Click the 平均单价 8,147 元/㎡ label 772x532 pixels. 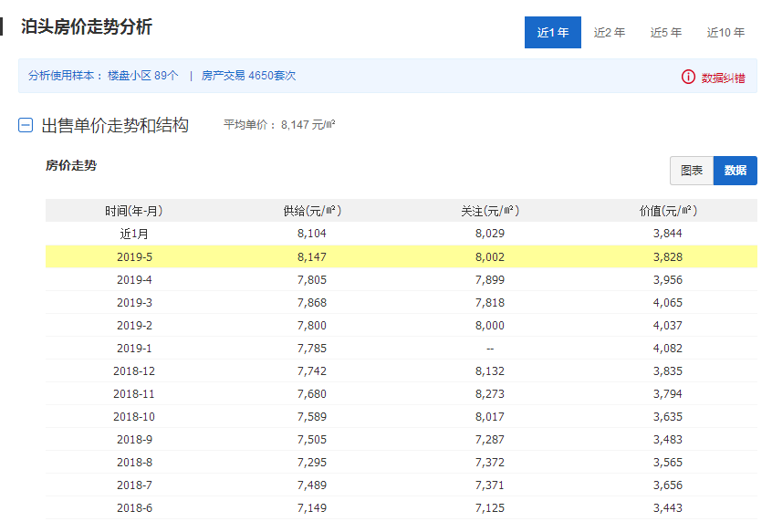pyautogui.click(x=279, y=124)
